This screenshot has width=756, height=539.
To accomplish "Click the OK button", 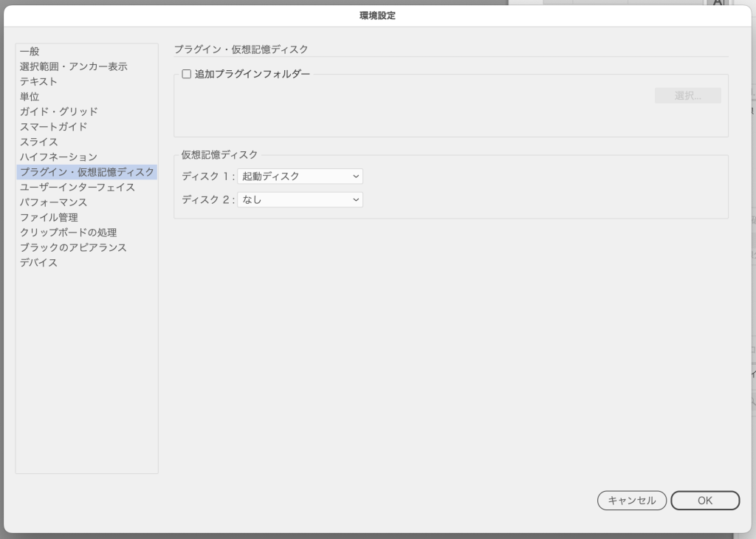I will (x=704, y=501).
